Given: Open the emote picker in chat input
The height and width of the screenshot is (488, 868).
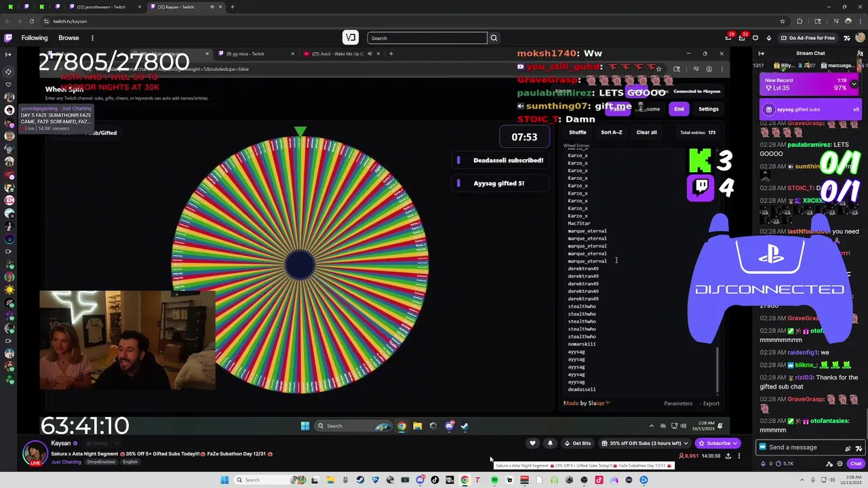Looking at the screenshot, I should click(x=859, y=447).
